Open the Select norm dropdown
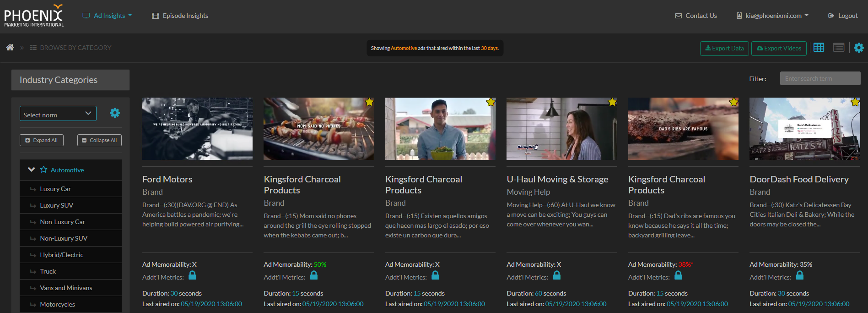This screenshot has width=868, height=313. click(58, 114)
